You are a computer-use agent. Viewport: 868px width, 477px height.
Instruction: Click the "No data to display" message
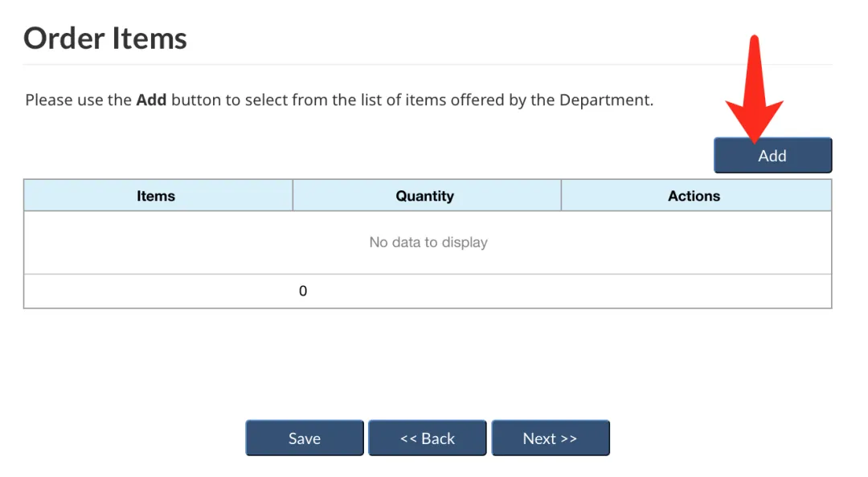point(428,242)
